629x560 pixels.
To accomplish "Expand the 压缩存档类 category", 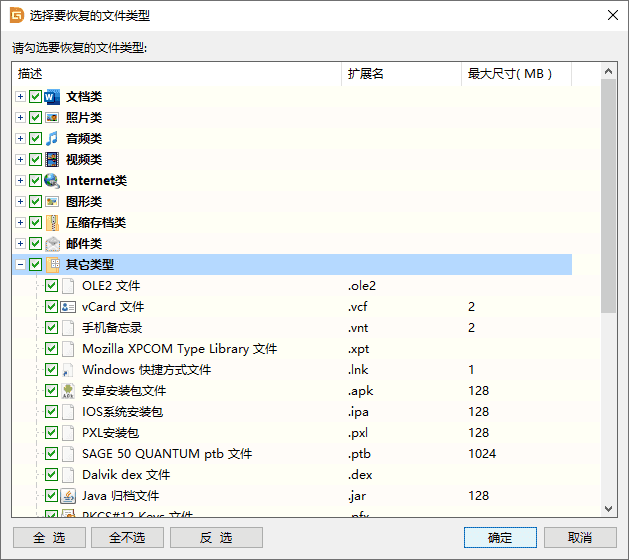I will point(20,223).
